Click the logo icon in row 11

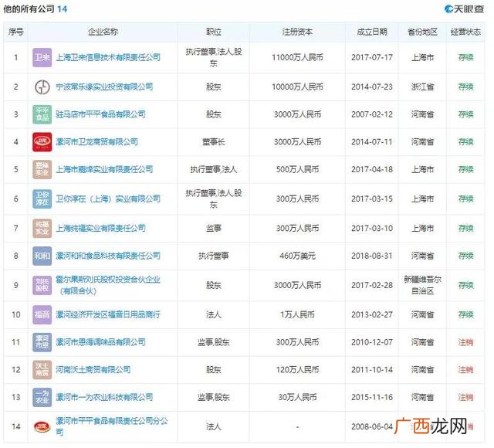pyautogui.click(x=42, y=342)
